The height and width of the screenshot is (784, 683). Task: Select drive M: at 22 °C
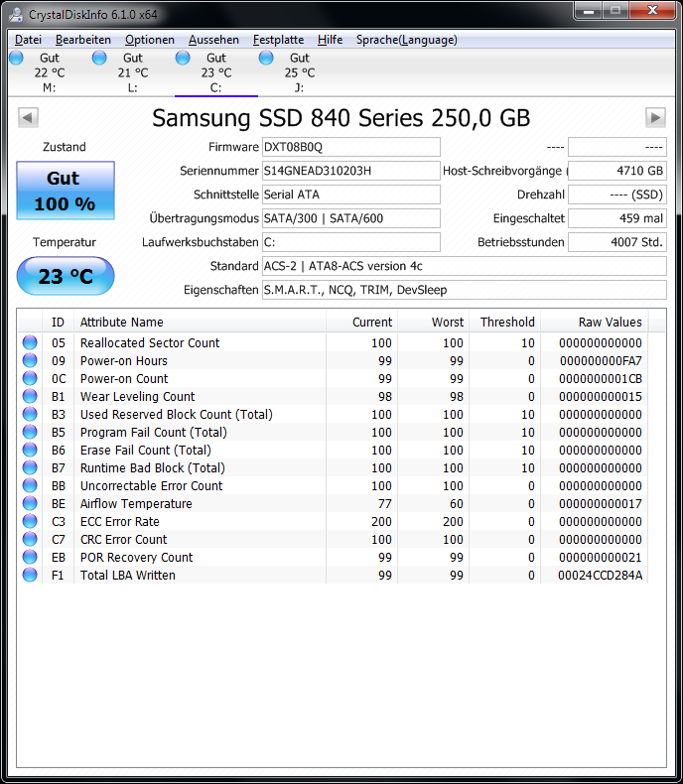pyautogui.click(x=50, y=72)
